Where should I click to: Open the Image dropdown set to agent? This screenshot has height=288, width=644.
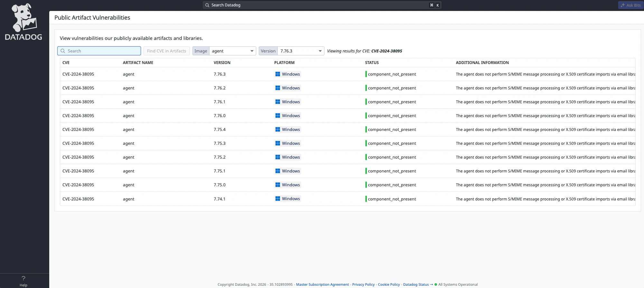[232, 51]
